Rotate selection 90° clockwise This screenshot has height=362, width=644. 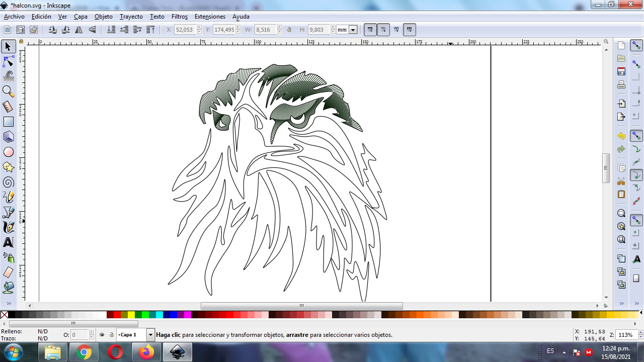tap(66, 30)
